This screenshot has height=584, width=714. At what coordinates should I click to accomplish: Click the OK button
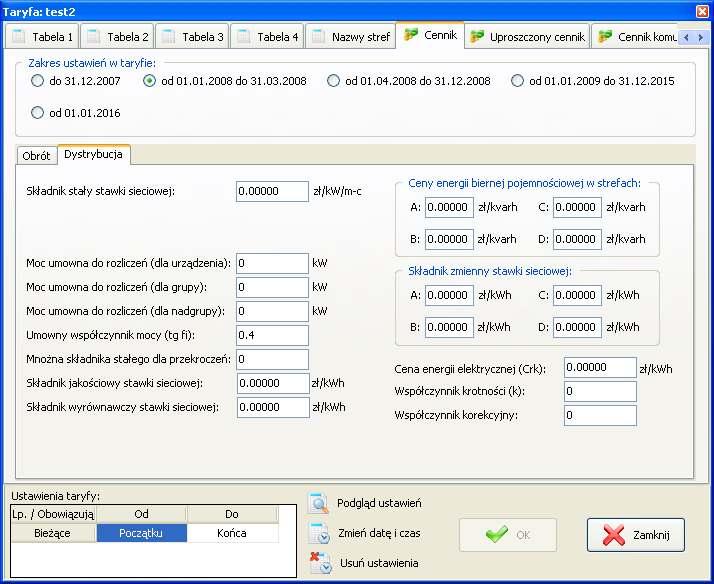[x=508, y=535]
